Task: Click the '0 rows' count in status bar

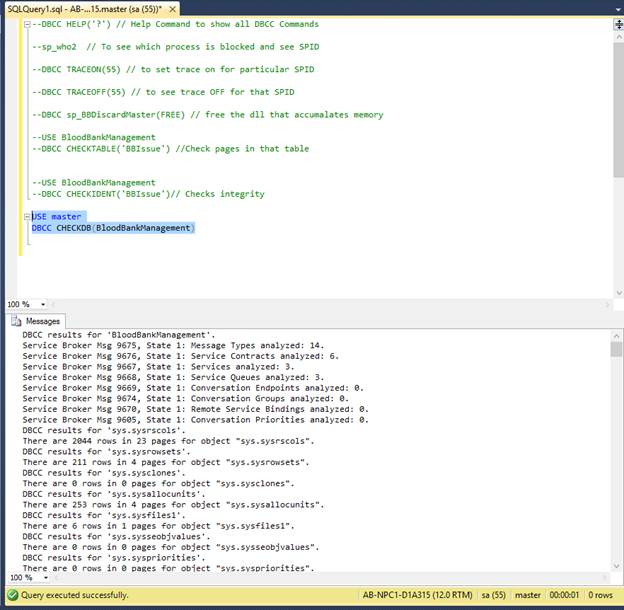Action: click(600, 595)
